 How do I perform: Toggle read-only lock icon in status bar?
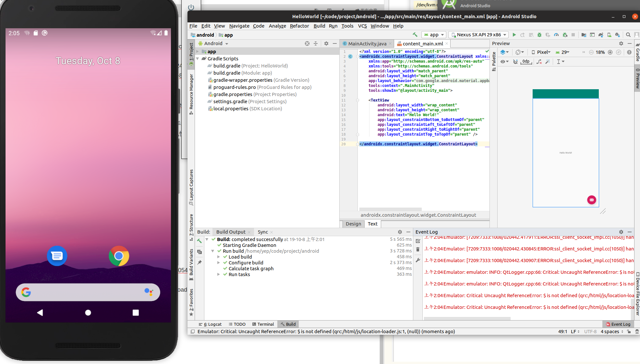pyautogui.click(x=629, y=332)
